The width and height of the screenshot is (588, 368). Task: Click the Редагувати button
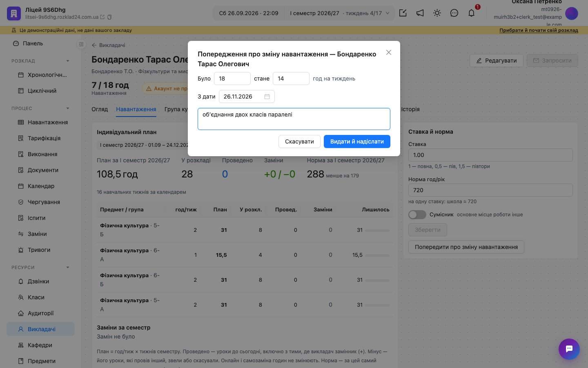click(x=497, y=61)
